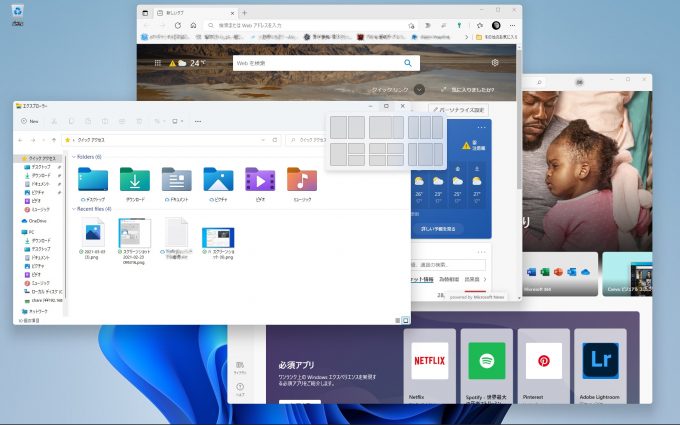680x425 pixels.
Task: Open recent locations chevron beside Explorer forward arrow
Action: (x=43, y=140)
